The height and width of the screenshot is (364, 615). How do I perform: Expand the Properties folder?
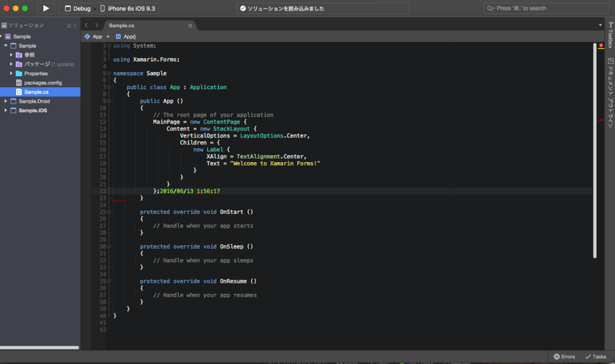pos(11,73)
